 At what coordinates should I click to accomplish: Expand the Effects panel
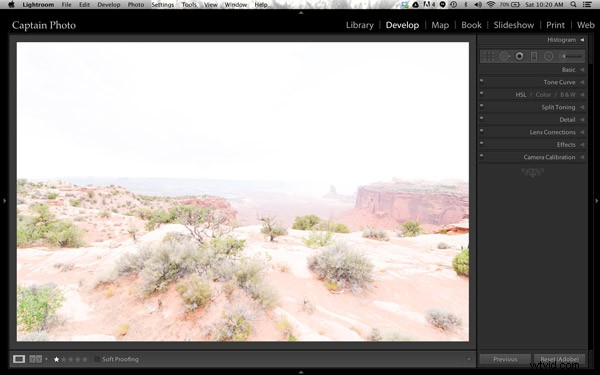[582, 145]
